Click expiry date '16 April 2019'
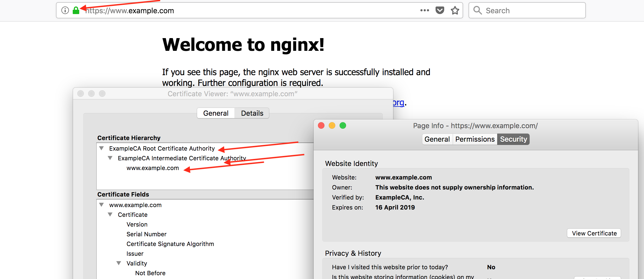644x279 pixels. pyautogui.click(x=395, y=207)
